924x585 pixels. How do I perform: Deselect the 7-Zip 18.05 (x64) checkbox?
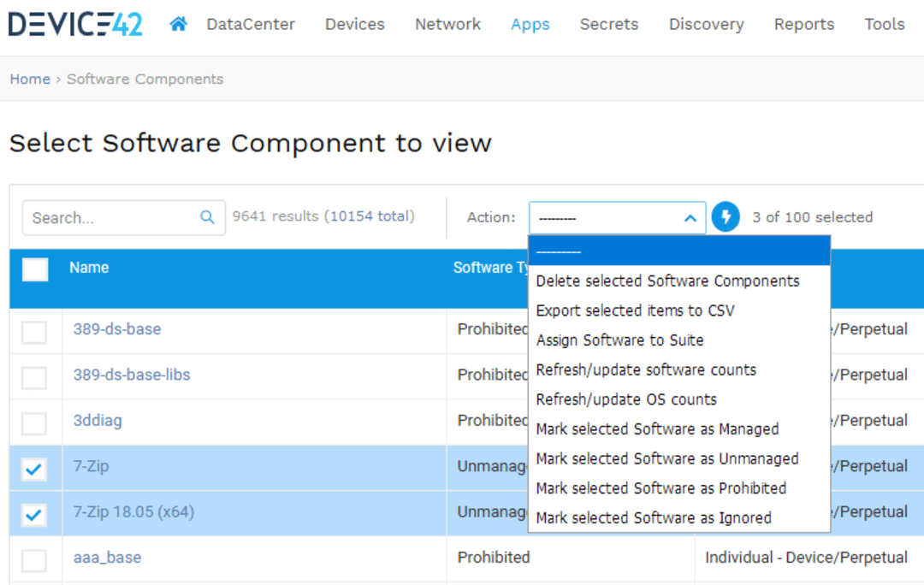point(34,512)
